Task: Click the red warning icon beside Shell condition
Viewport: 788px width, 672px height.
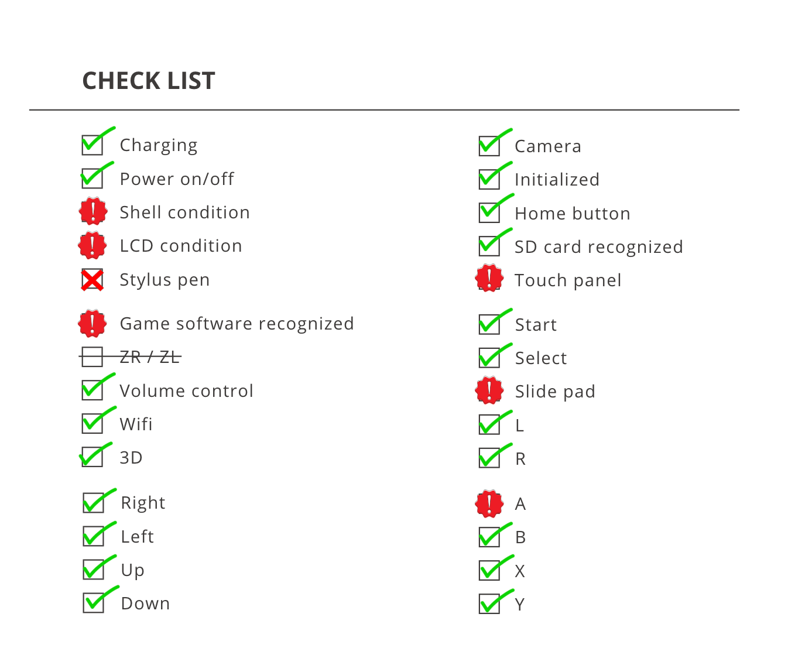Action: pyautogui.click(x=93, y=211)
